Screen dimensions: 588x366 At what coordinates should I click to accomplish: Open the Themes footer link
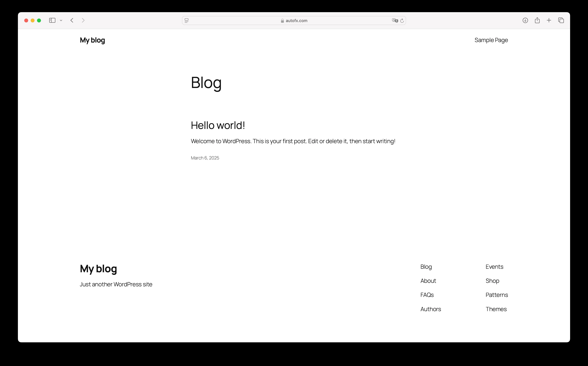496,309
